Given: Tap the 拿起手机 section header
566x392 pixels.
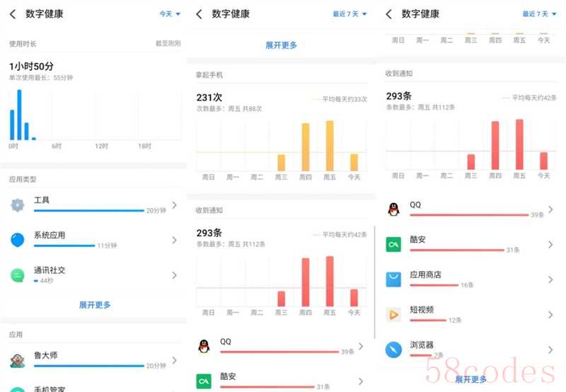Looking at the screenshot, I should [x=209, y=75].
